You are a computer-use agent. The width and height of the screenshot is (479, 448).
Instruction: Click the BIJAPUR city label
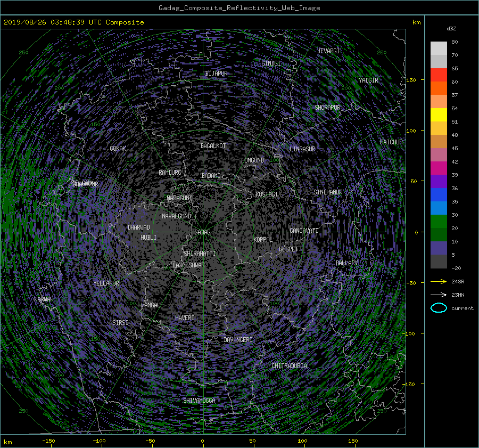216,74
